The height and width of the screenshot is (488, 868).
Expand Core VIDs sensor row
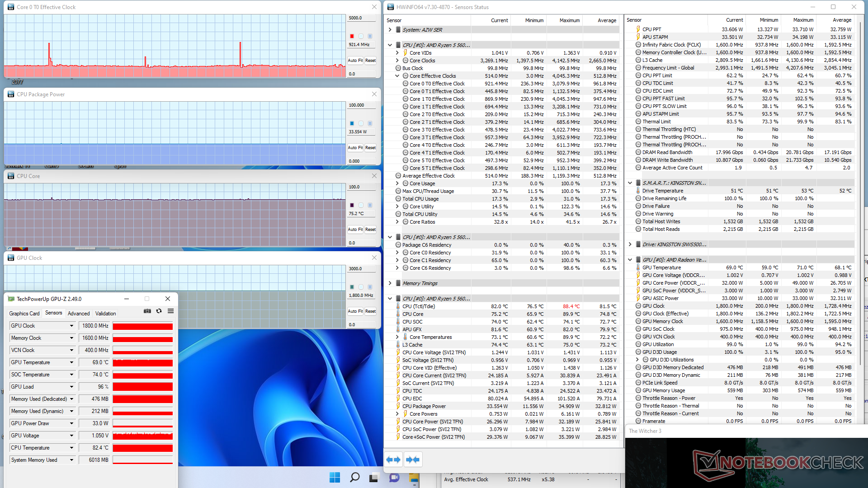click(397, 53)
